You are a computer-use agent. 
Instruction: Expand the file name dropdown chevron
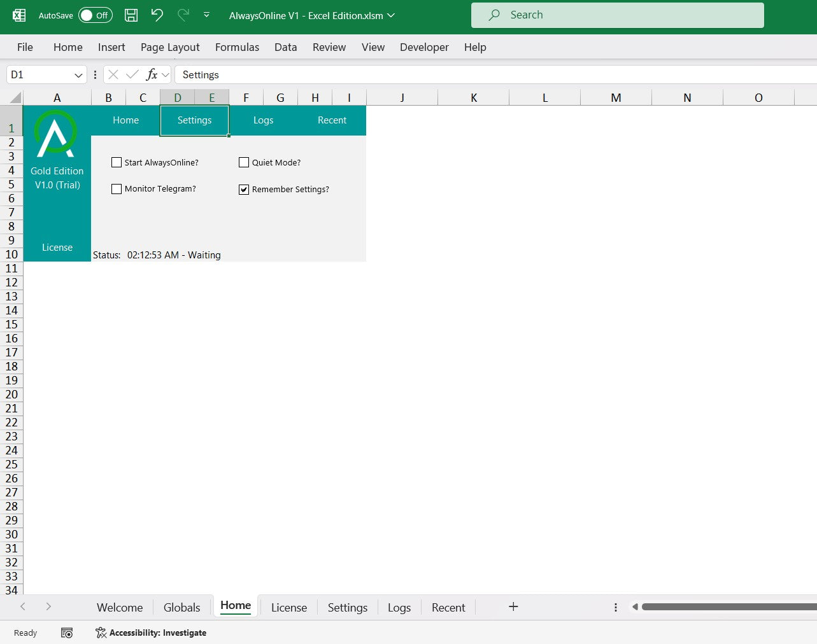(390, 15)
